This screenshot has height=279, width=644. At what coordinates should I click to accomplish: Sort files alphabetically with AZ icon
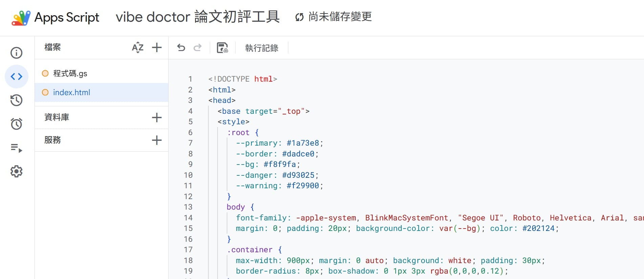(x=138, y=47)
